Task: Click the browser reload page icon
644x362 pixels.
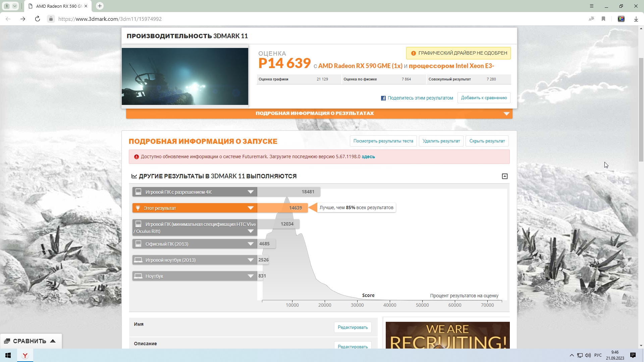Action: tap(38, 19)
